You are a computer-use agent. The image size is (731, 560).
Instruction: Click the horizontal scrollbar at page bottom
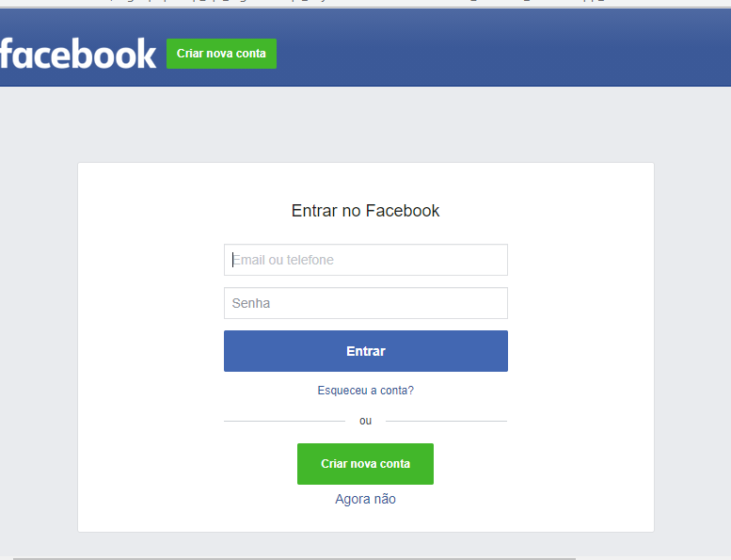point(294,558)
